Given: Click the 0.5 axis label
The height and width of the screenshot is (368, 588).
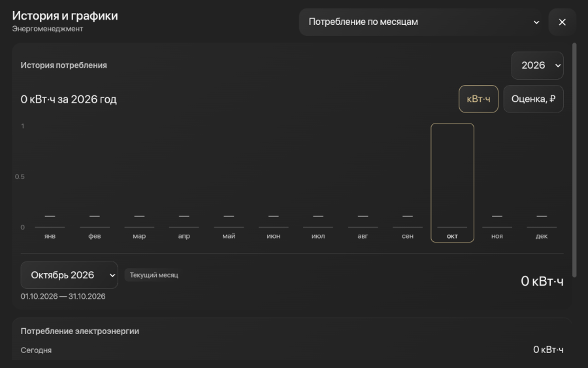Looking at the screenshot, I should [20, 176].
